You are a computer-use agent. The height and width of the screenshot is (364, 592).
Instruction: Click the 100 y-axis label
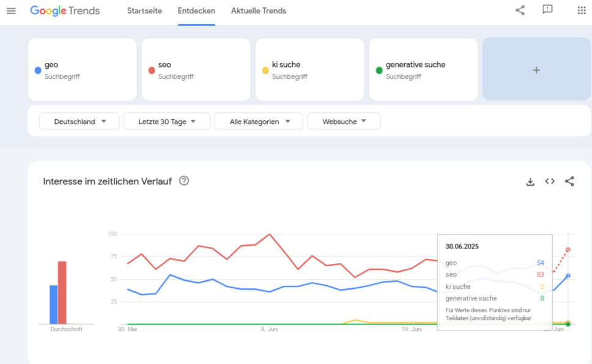pos(112,234)
